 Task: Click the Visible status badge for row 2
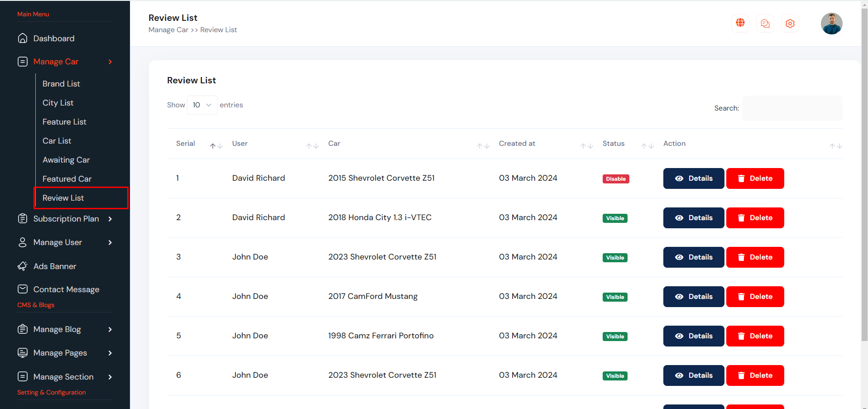615,218
